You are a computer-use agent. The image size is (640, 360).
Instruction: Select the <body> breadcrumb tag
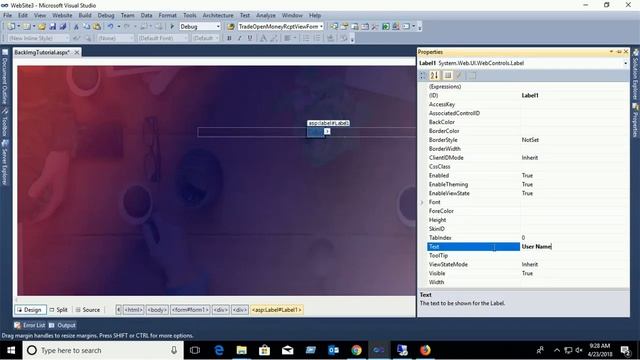(x=157, y=310)
